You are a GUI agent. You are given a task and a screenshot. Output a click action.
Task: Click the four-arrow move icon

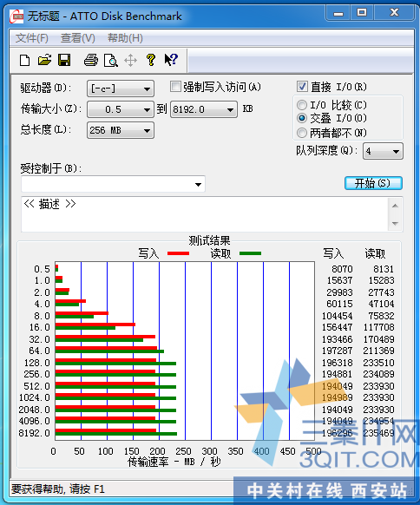tap(130, 60)
